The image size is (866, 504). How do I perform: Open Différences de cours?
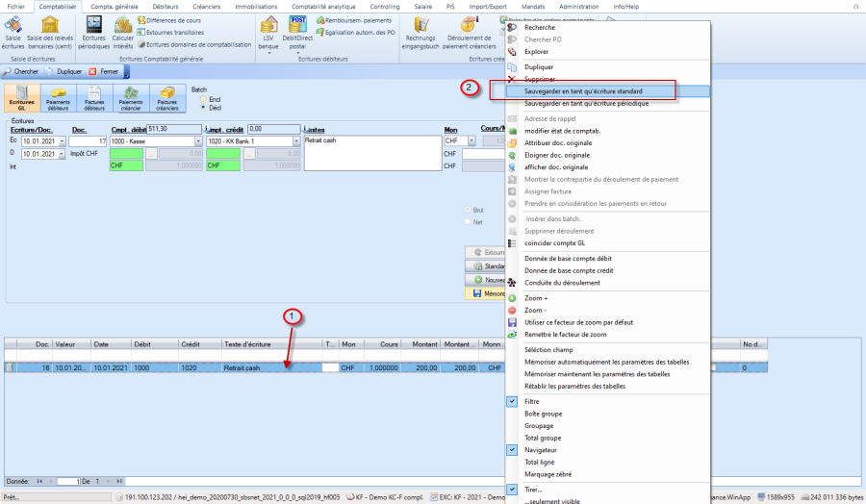click(169, 20)
